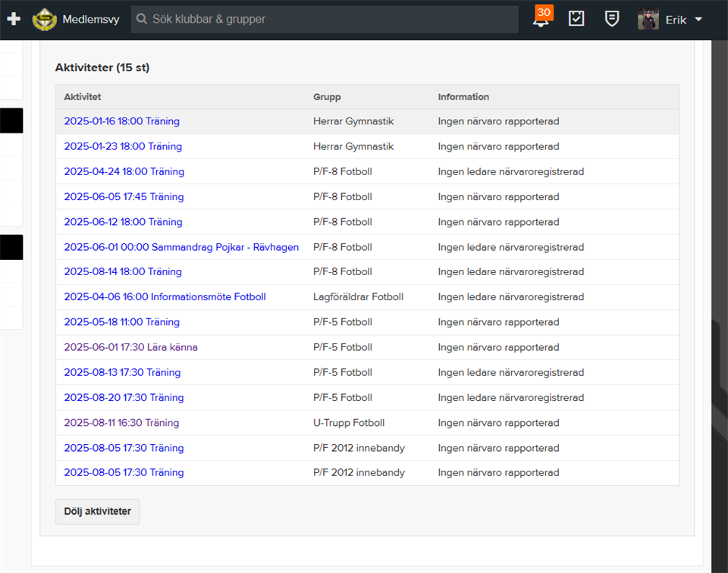The image size is (728, 573).
Task: Open notifications bell with 30 badge
Action: [541, 20]
